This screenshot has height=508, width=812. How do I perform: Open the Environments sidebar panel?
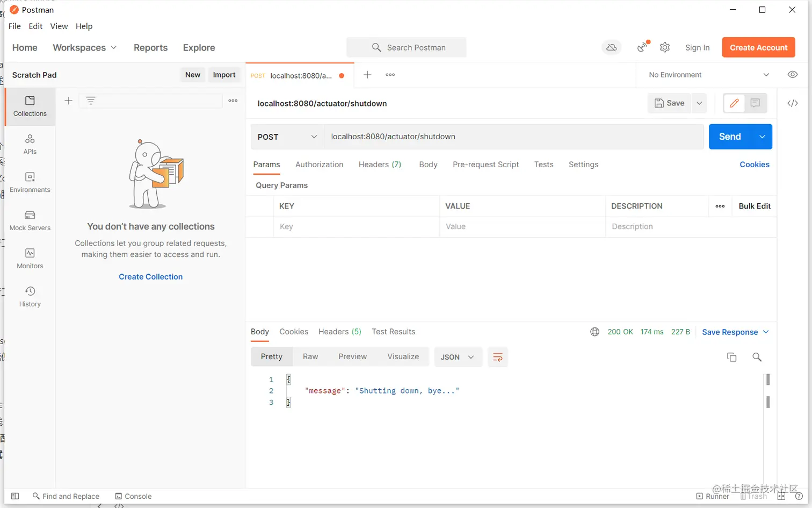coord(30,183)
